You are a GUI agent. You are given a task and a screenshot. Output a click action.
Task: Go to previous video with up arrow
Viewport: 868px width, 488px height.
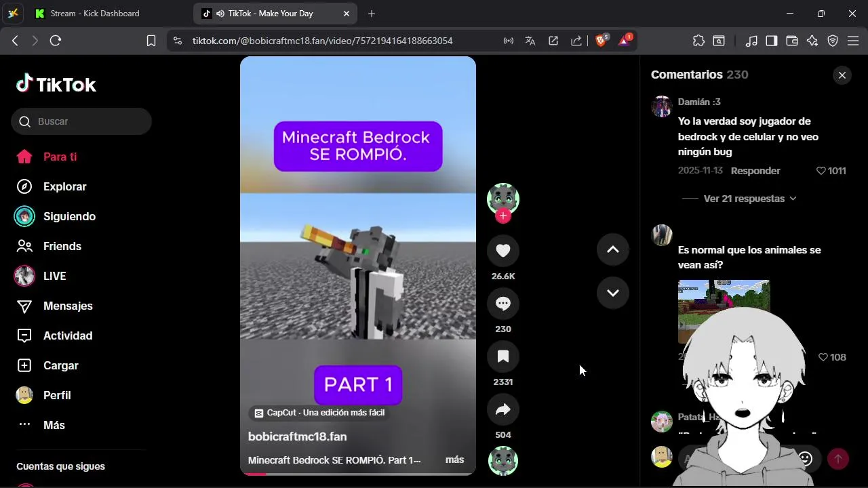pyautogui.click(x=613, y=249)
